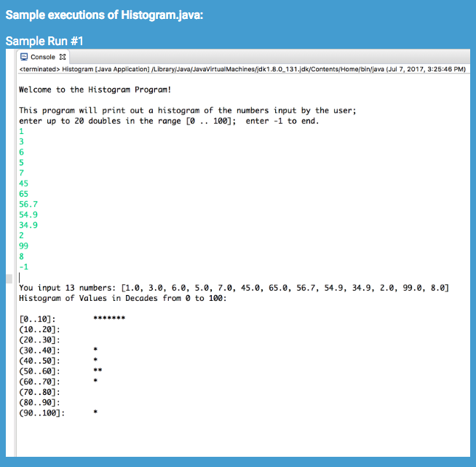Click the terminated Histogram launch description line
The width and height of the screenshot is (476, 467).
[242, 69]
